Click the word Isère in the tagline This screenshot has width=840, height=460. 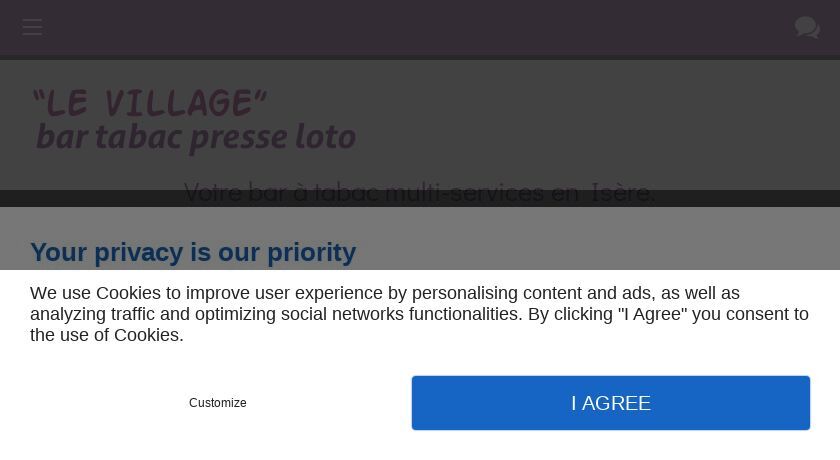(623, 192)
